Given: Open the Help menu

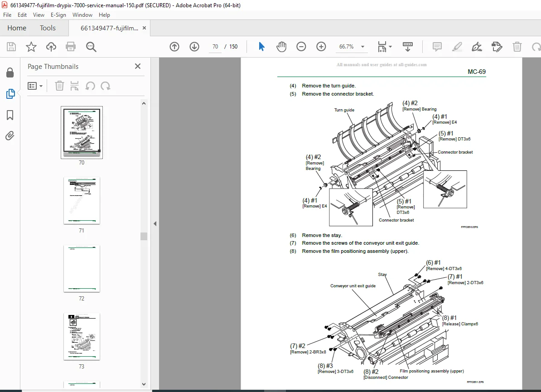Looking at the screenshot, I should [104, 15].
